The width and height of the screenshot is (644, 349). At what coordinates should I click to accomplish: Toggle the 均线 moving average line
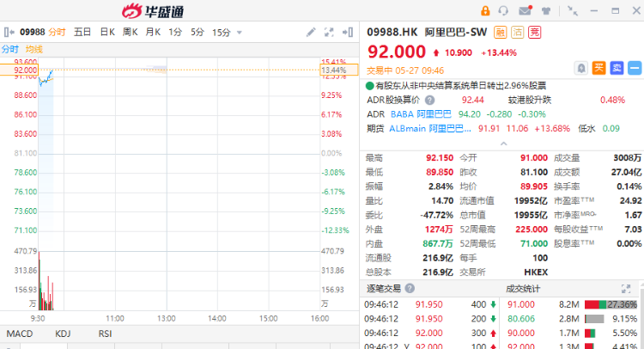click(x=34, y=49)
